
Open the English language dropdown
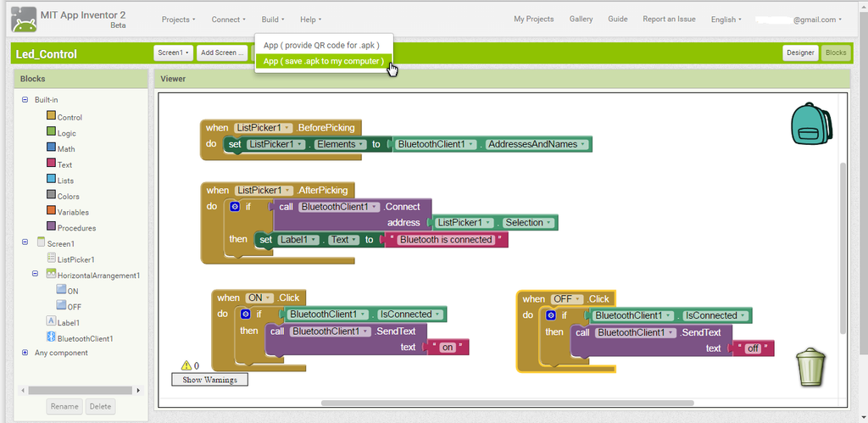point(726,19)
